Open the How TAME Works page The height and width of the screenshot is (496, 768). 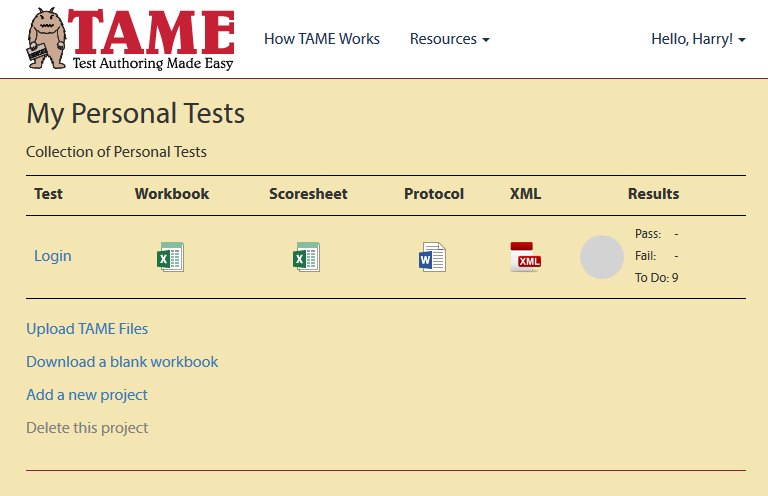pyautogui.click(x=322, y=39)
